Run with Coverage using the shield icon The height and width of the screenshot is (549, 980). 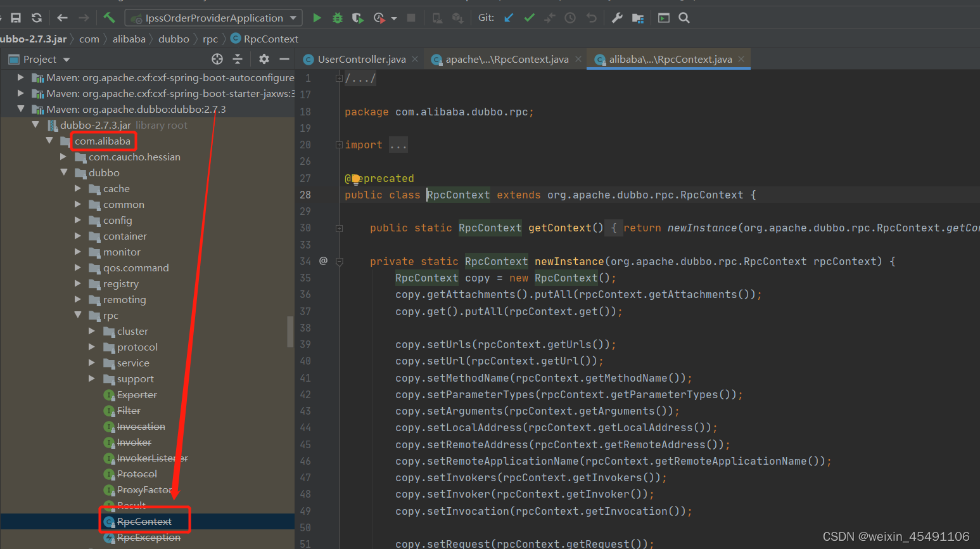tap(357, 18)
